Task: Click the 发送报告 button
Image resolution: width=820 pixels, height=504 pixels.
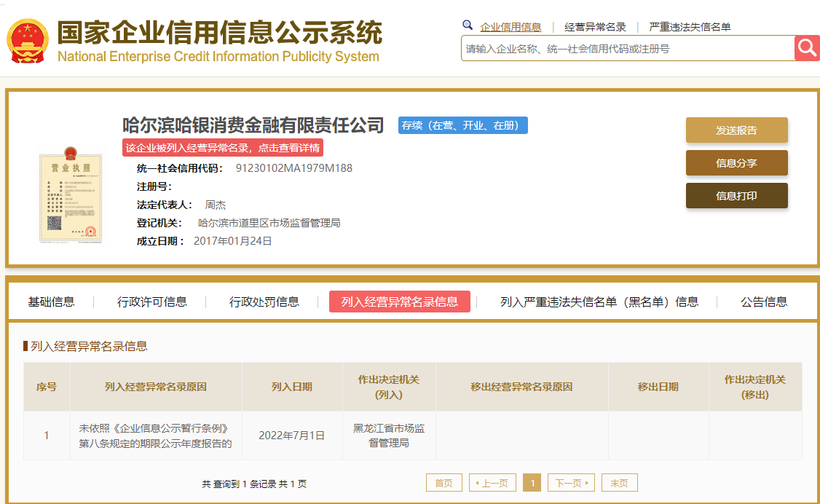Action: tap(736, 130)
